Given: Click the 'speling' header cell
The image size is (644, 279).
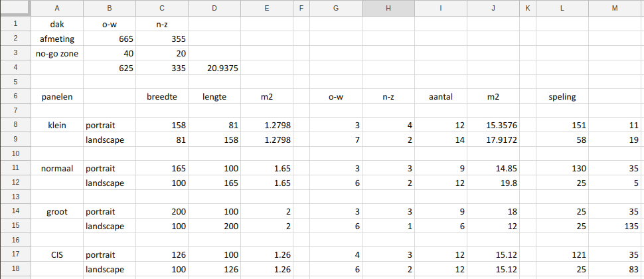Looking at the screenshot, I should [x=562, y=96].
